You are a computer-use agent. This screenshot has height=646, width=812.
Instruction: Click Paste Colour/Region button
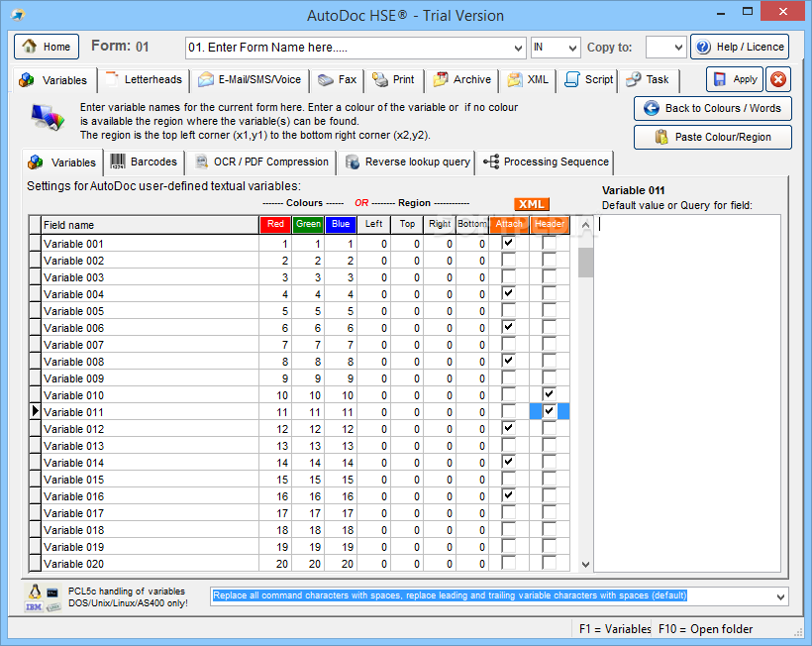point(713,137)
